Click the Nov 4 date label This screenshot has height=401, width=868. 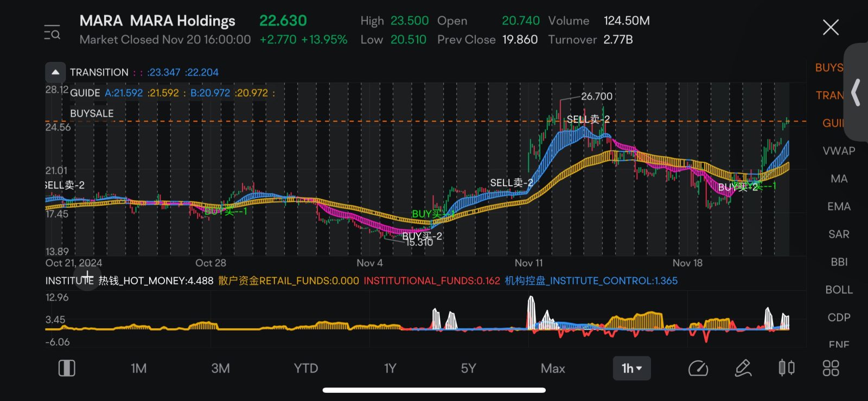pyautogui.click(x=369, y=263)
